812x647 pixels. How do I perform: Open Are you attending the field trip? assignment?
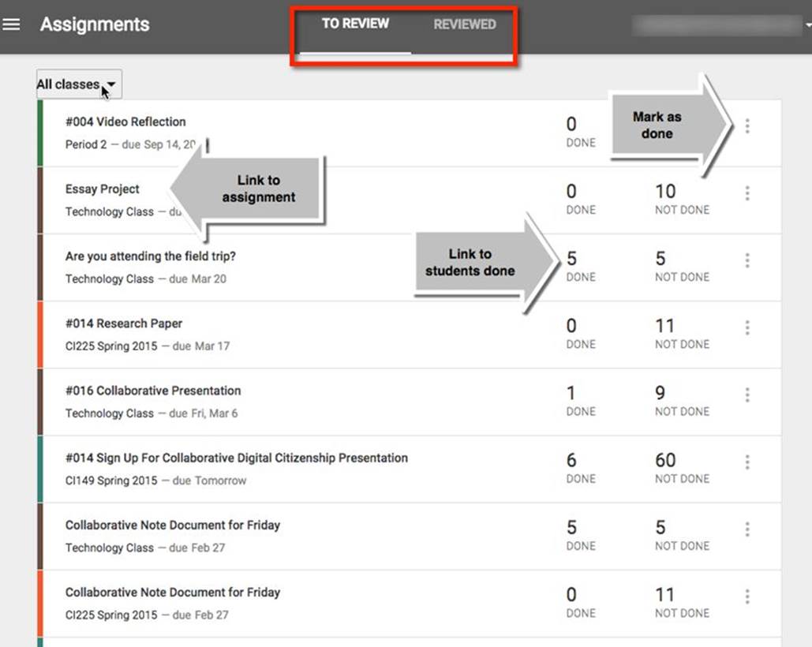150,256
